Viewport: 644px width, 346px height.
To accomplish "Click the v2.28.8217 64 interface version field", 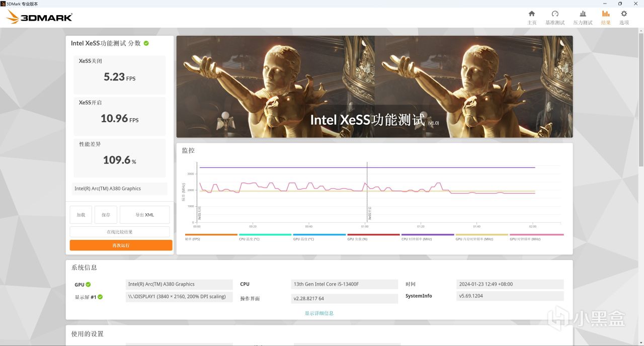I will coord(345,299).
